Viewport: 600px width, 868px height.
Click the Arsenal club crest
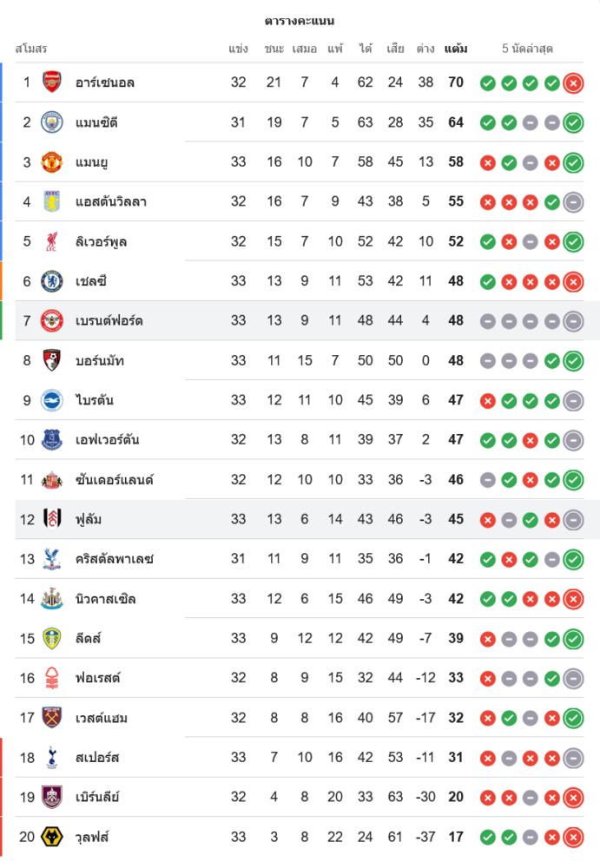(x=52, y=82)
